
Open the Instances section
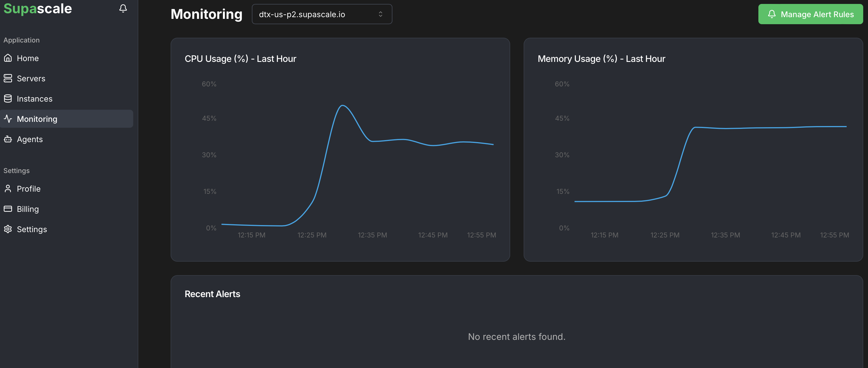pos(35,98)
